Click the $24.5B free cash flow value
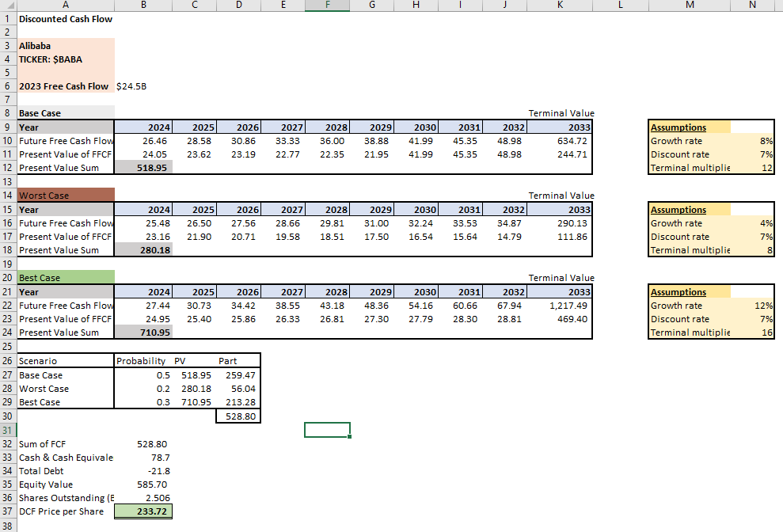 [131, 86]
